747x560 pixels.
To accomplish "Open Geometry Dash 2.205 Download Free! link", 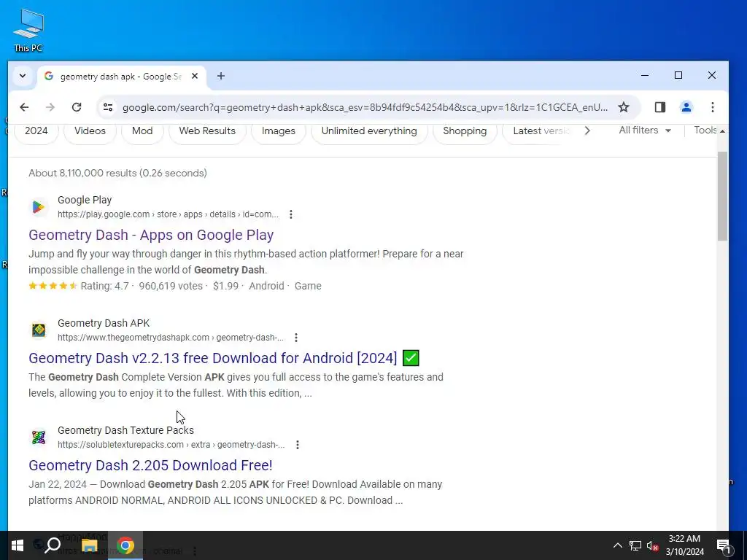I will tap(150, 465).
